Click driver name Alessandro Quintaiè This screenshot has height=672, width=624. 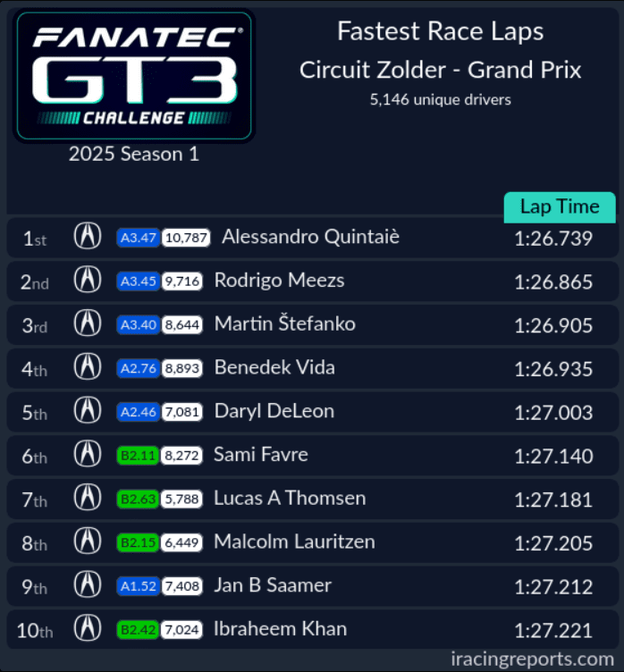click(x=310, y=237)
